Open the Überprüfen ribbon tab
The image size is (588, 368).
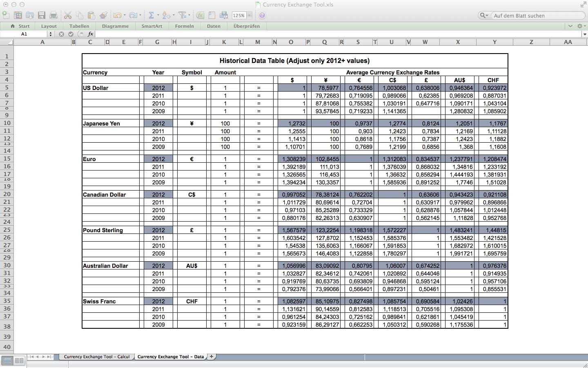[x=247, y=26]
